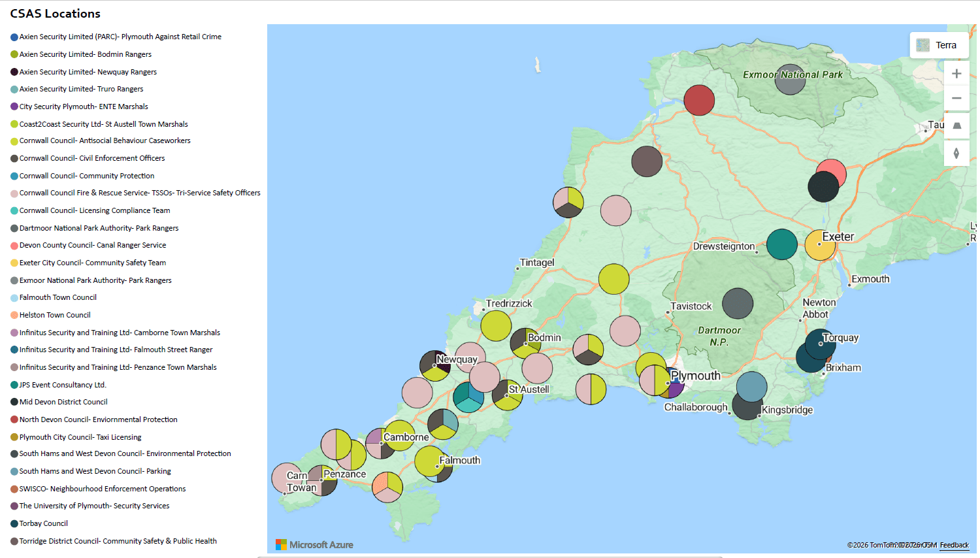Select Cornwall Council- Community Protection legend
This screenshot has width=980, height=558.
pos(87,176)
